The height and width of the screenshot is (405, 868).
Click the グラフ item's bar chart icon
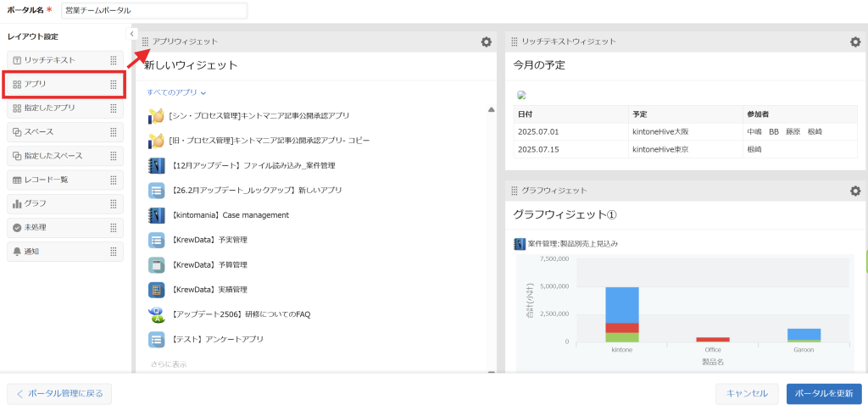pyautogui.click(x=17, y=204)
